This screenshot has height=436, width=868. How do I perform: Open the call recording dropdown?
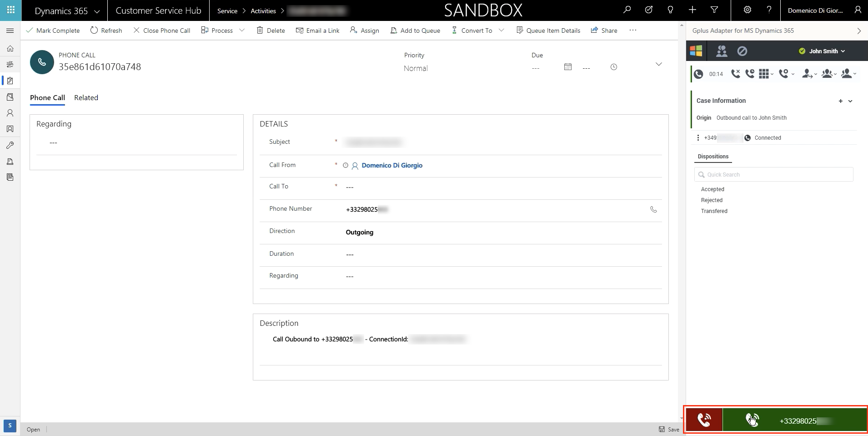787,74
